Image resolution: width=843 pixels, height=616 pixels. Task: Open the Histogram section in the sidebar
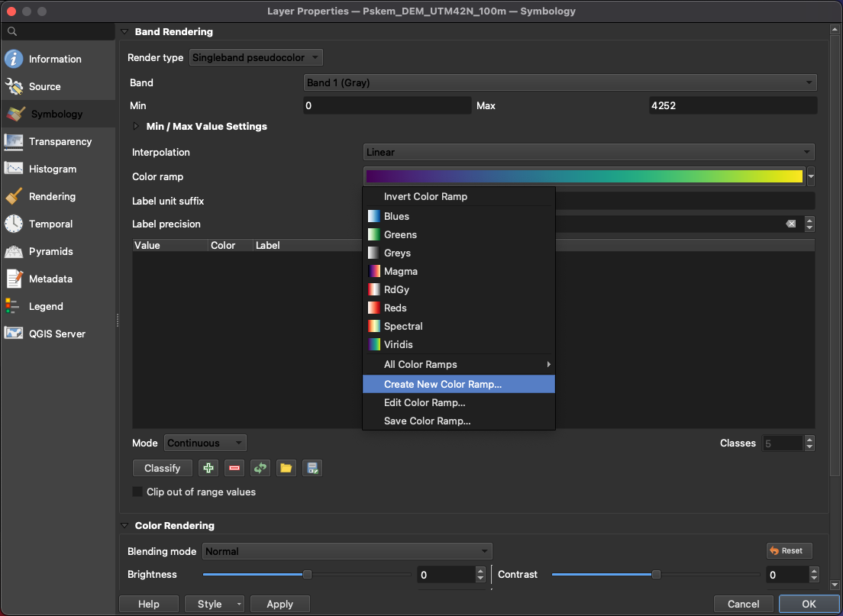[x=52, y=169]
